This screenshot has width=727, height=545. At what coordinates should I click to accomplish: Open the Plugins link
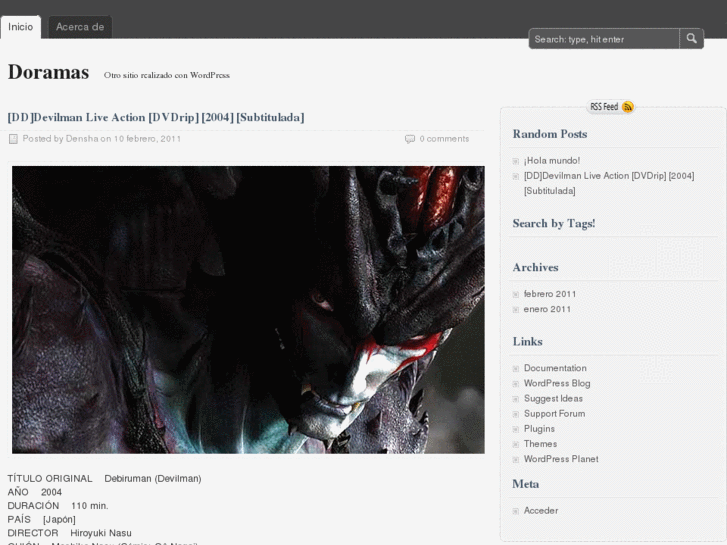click(539, 429)
